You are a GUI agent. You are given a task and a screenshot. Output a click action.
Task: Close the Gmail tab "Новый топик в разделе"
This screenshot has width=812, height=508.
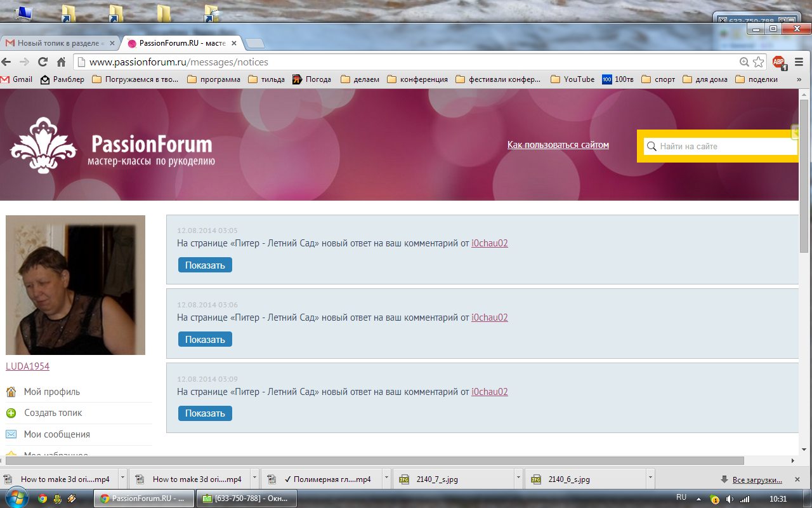112,43
